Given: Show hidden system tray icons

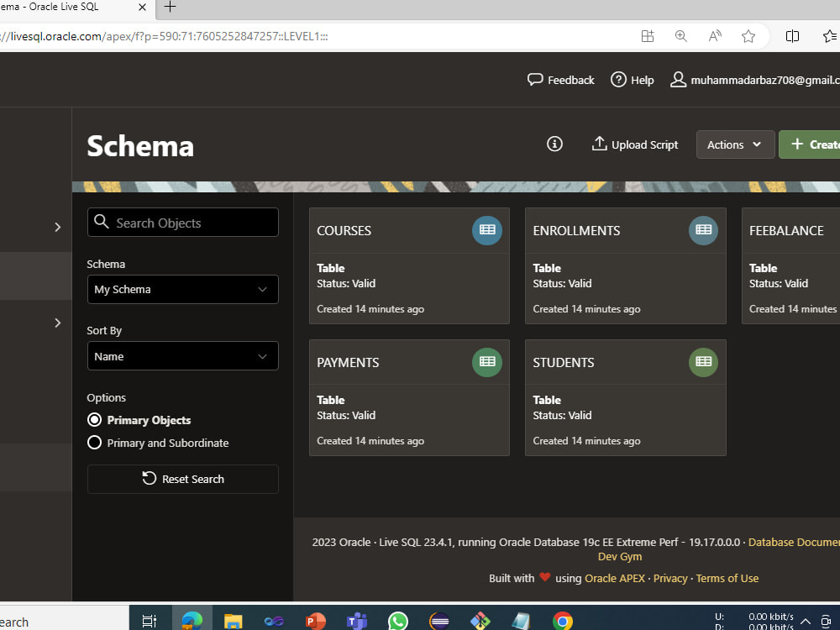Looking at the screenshot, I should point(805,622).
